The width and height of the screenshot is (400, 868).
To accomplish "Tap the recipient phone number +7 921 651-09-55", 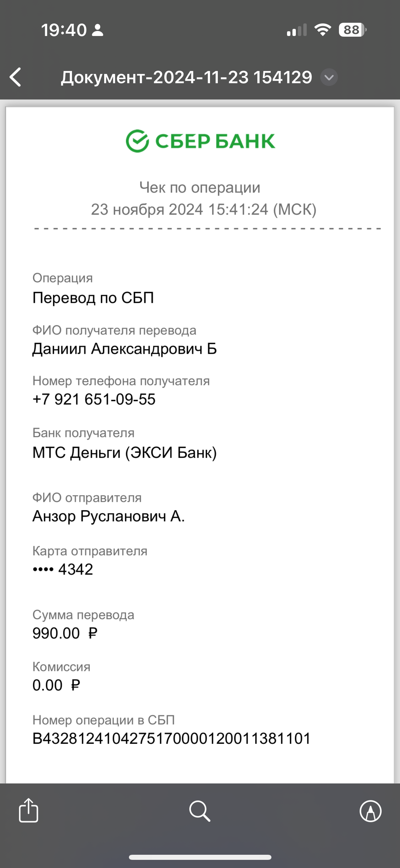I will pyautogui.click(x=94, y=399).
